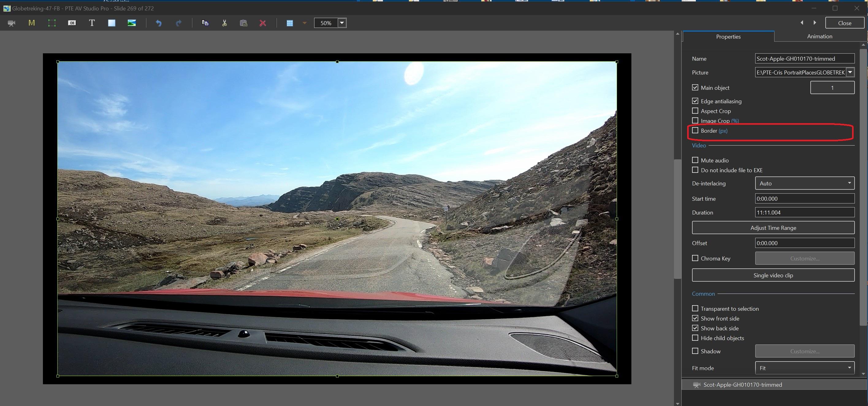This screenshot has width=868, height=406.
Task: Click the properties panel scroll up arrow
Action: tap(863, 44)
